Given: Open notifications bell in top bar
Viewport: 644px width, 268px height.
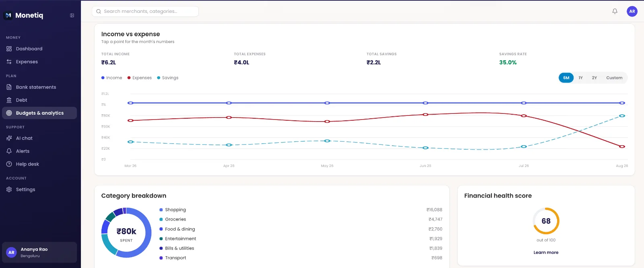Looking at the screenshot, I should click(615, 11).
